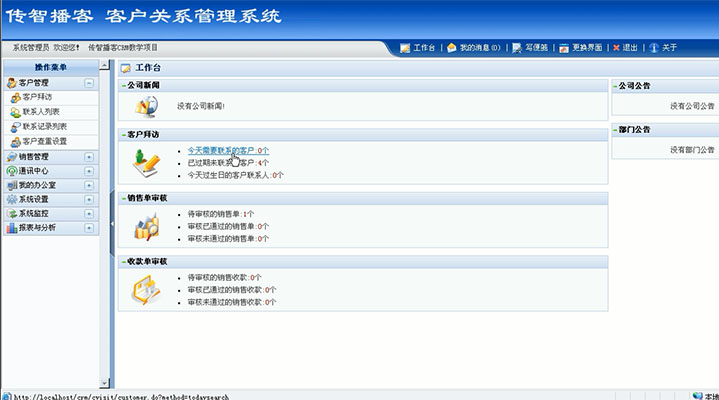This screenshot has width=719, height=400.
Task: Expand the 我的办公室 menu group
Action: tap(89, 185)
